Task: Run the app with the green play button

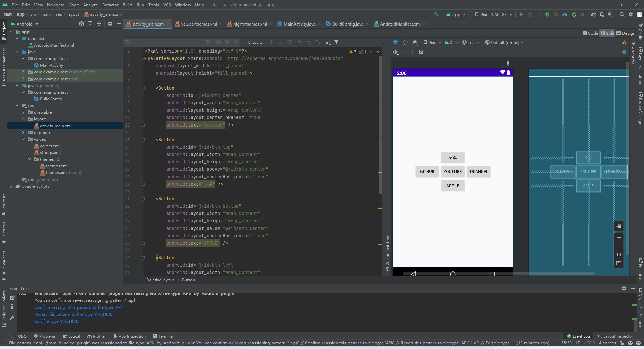Action: pos(521,14)
